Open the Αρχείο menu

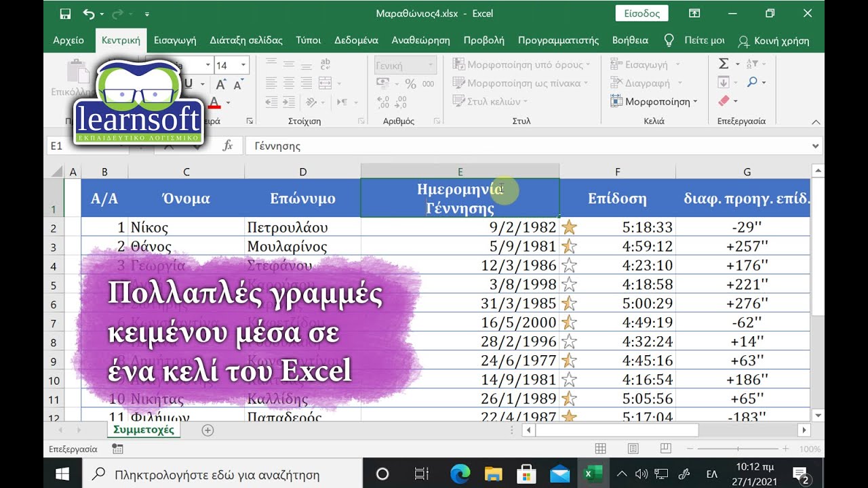tap(68, 40)
